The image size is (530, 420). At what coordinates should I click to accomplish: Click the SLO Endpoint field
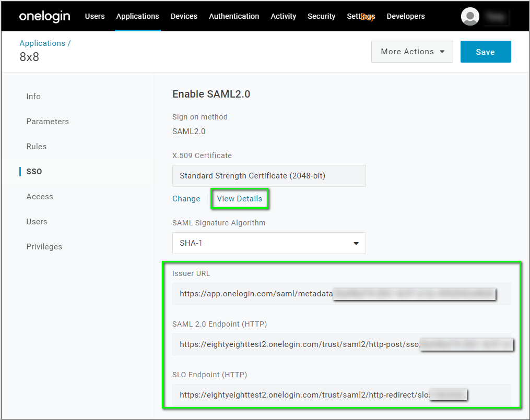(x=341, y=395)
